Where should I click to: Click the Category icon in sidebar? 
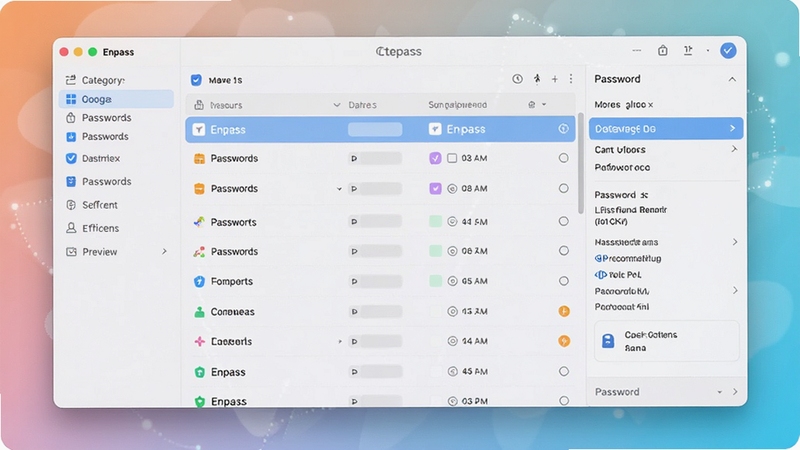pyautogui.click(x=71, y=80)
